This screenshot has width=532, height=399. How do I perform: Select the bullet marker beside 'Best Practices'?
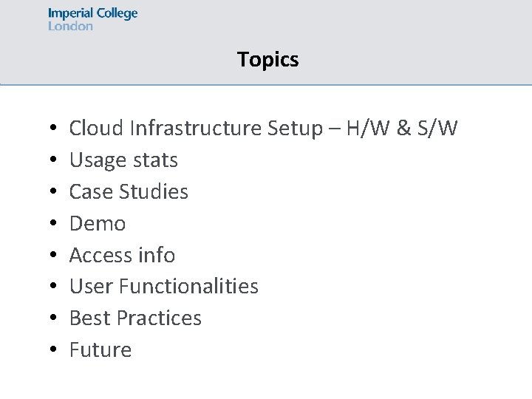[x=47, y=319]
